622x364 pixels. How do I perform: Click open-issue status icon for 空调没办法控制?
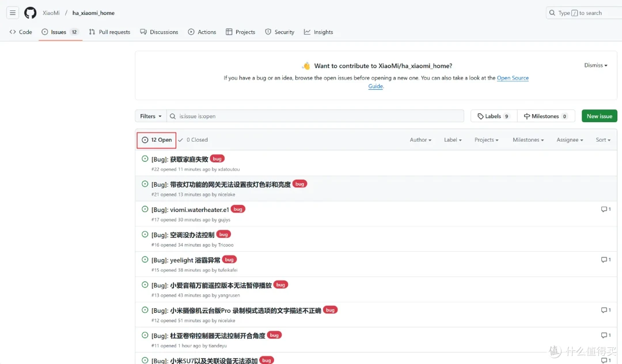[x=145, y=234]
